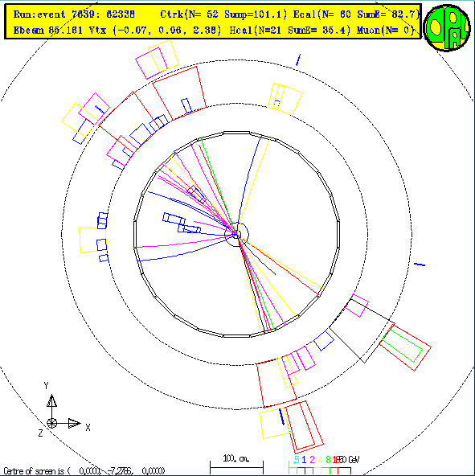Select the magenta 2 GeV legend label
This screenshot has width=475, height=476.
click(x=312, y=460)
